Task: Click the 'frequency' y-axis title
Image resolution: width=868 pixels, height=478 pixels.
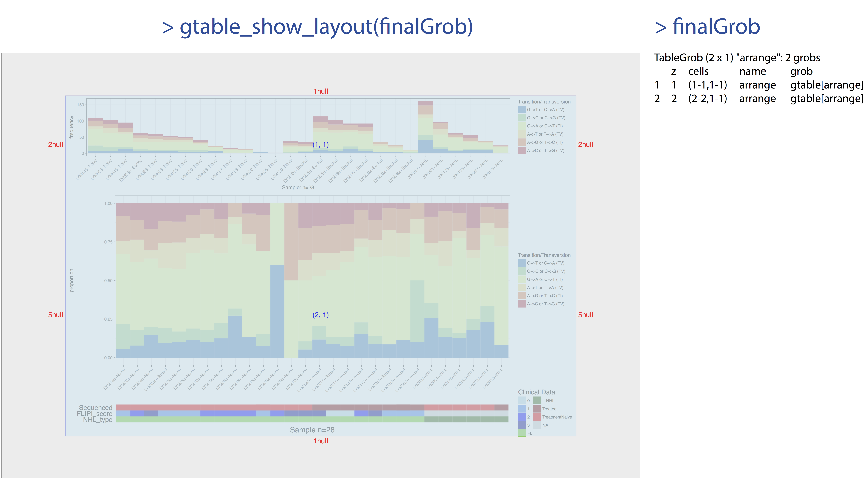Action: [x=71, y=127]
